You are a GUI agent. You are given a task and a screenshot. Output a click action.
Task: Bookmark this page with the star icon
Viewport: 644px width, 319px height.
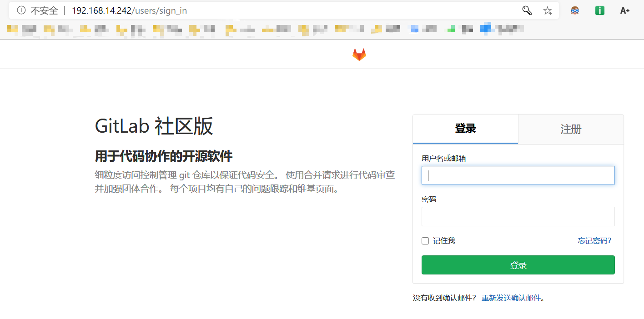[548, 10]
